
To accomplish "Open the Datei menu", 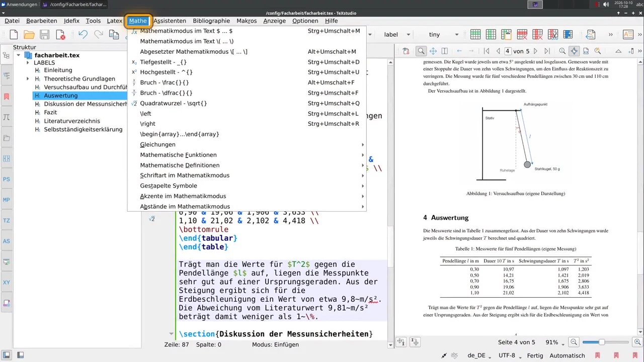I will (12, 21).
